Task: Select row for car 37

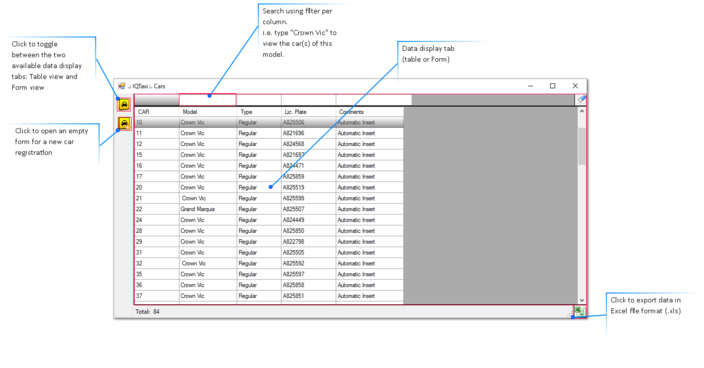Action: (269, 296)
